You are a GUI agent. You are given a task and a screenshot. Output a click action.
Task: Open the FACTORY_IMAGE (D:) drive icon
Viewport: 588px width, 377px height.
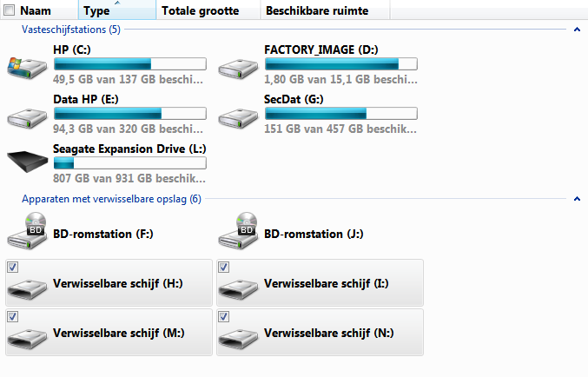click(239, 66)
